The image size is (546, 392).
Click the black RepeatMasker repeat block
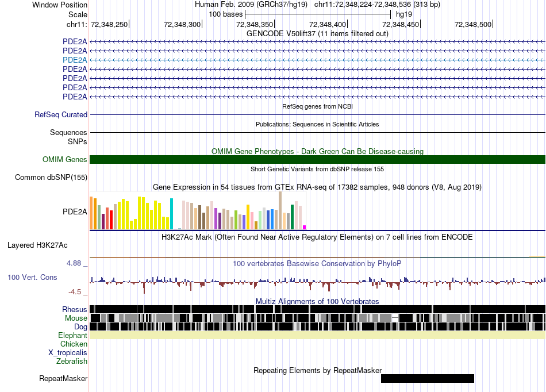pos(428,378)
